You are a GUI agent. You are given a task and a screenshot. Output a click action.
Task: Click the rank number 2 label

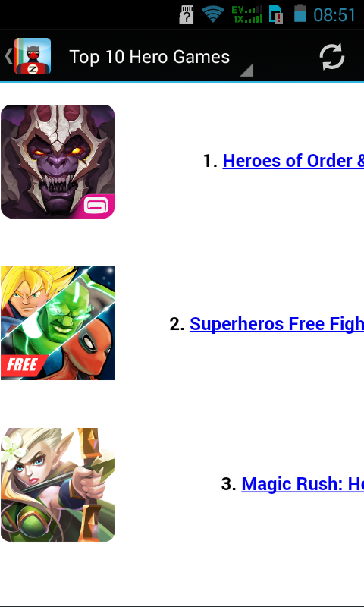177,324
